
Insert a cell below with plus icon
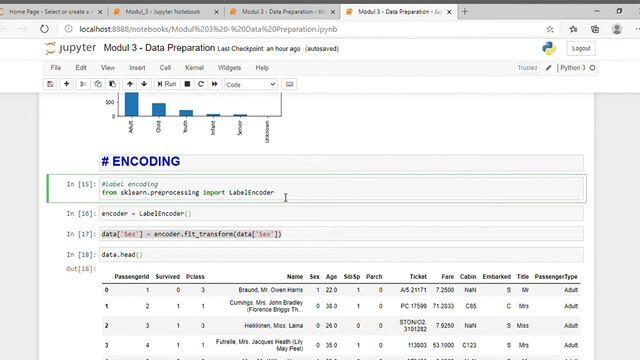(66, 84)
